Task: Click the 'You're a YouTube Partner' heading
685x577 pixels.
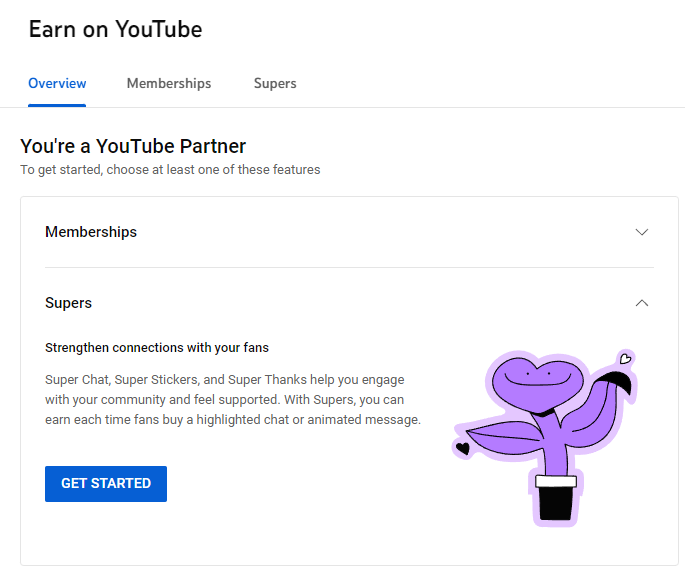Action: point(133,146)
